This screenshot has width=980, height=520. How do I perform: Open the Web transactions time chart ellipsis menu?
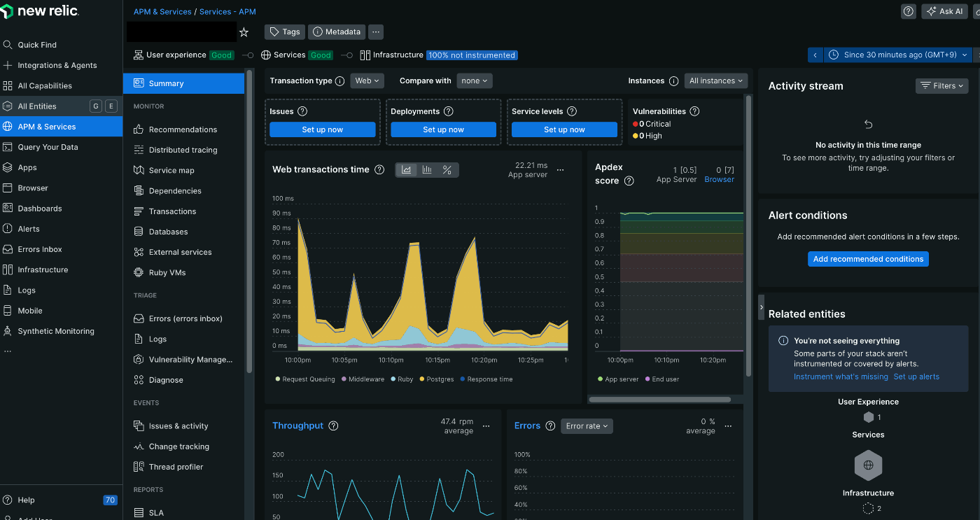560,170
